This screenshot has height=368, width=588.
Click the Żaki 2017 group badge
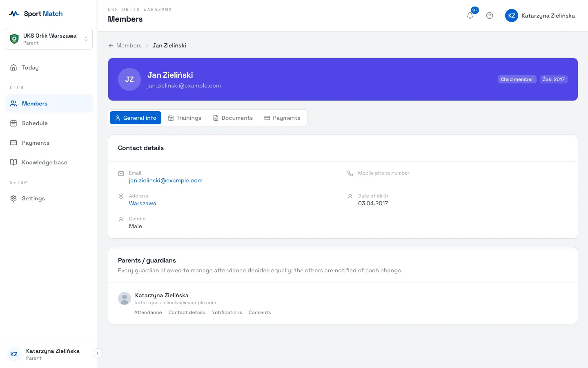point(554,79)
